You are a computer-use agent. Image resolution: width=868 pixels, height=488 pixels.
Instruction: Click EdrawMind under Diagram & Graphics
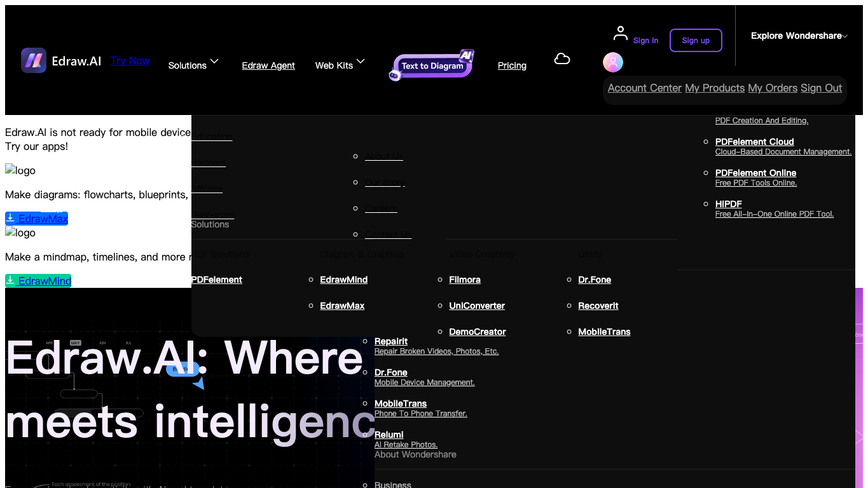click(x=343, y=280)
